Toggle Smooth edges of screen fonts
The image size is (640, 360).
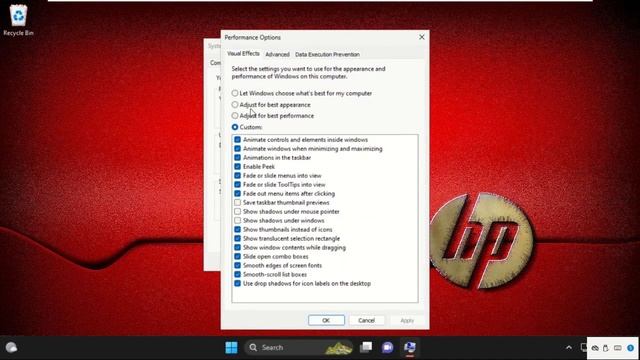[238, 265]
